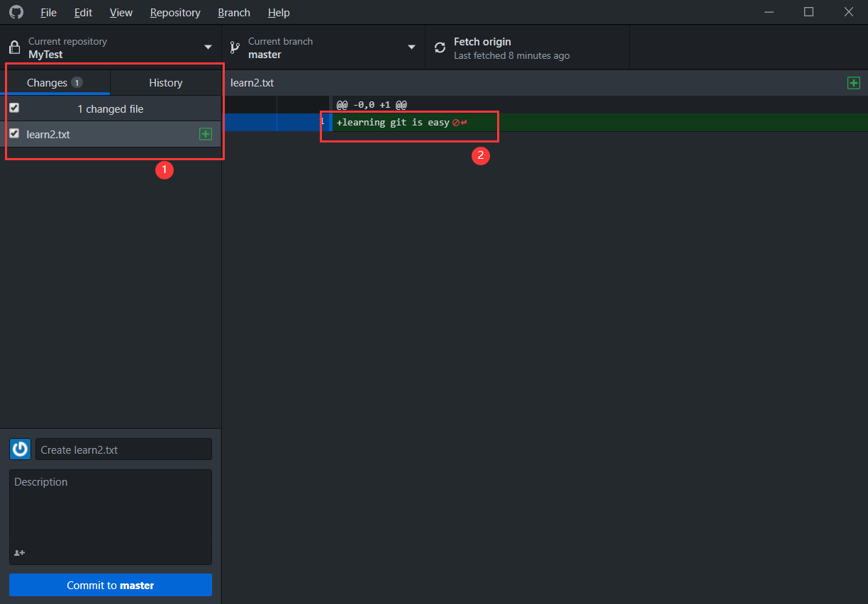Click the green plus icon in diff header
The width and height of the screenshot is (868, 604).
pyautogui.click(x=854, y=83)
